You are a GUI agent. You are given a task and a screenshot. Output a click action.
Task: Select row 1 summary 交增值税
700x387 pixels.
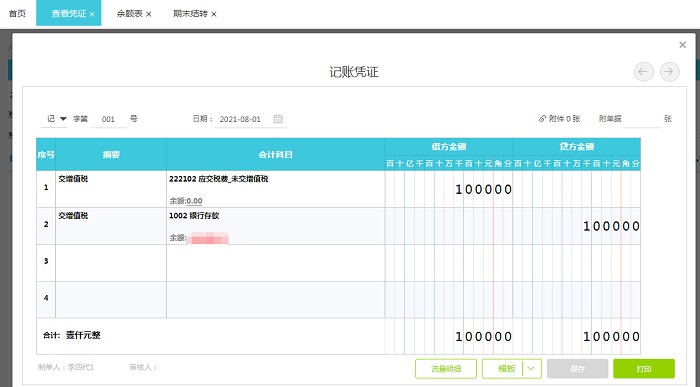click(x=73, y=179)
